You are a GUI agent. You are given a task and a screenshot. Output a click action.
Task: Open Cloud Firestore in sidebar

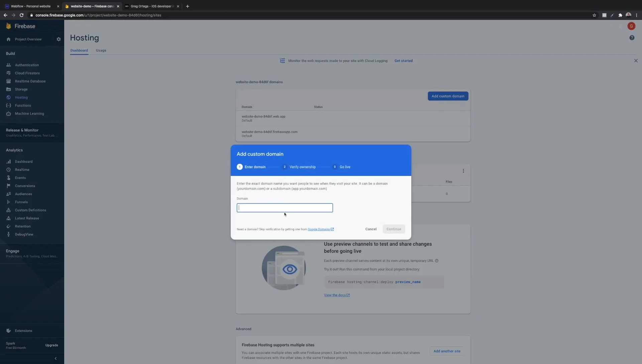pos(27,73)
